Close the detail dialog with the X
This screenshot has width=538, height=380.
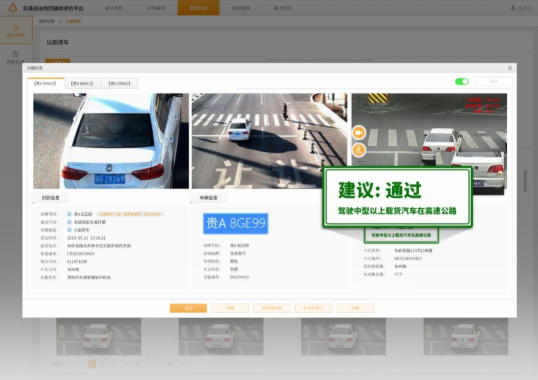[x=510, y=68]
